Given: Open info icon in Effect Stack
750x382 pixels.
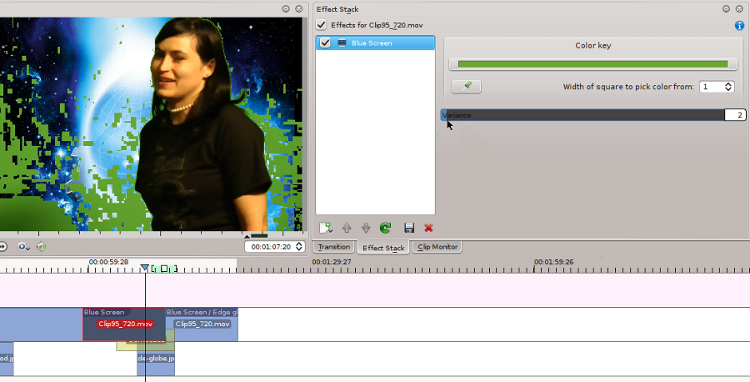Looking at the screenshot, I should 739,25.
